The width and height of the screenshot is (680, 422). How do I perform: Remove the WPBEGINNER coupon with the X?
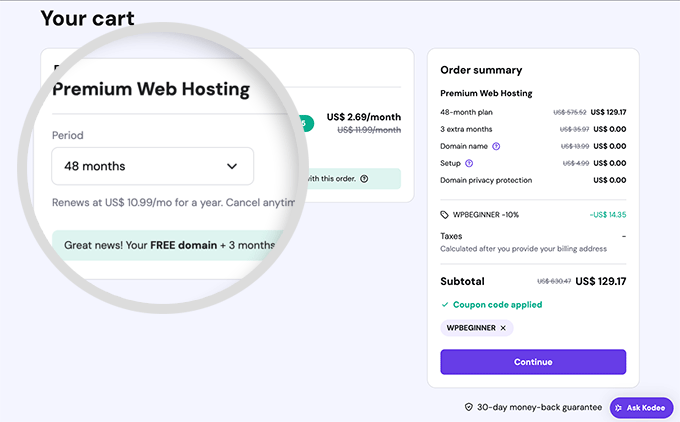tap(503, 328)
